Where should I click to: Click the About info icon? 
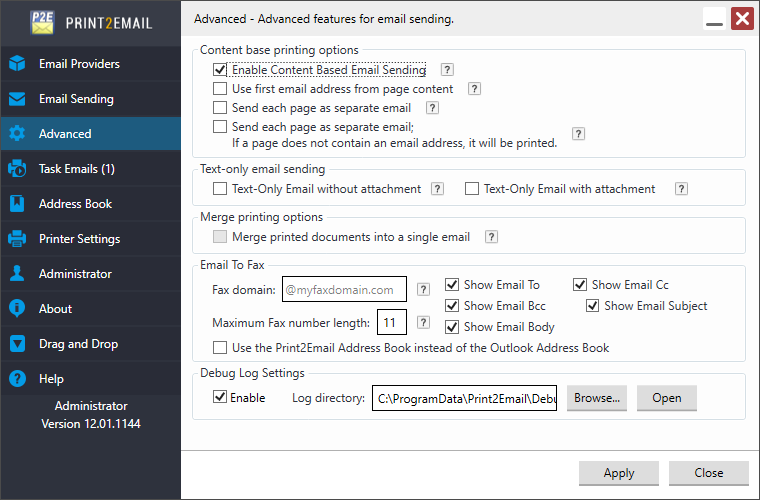tap(17, 308)
